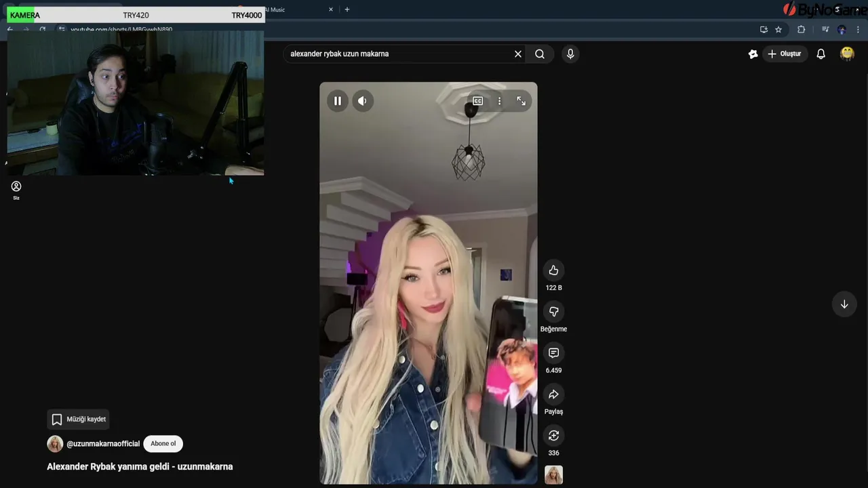The width and height of the screenshot is (868, 488).
Task: Open the Remix option showing 336
Action: [553, 436]
